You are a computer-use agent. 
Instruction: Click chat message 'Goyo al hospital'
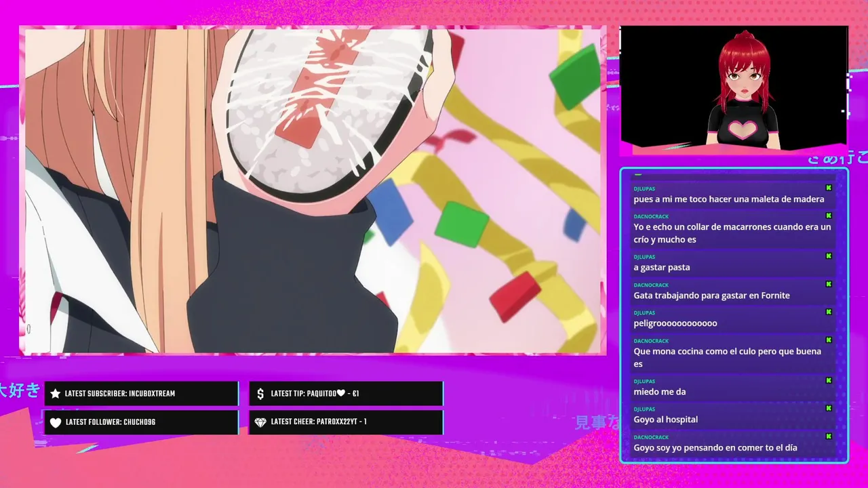666,420
